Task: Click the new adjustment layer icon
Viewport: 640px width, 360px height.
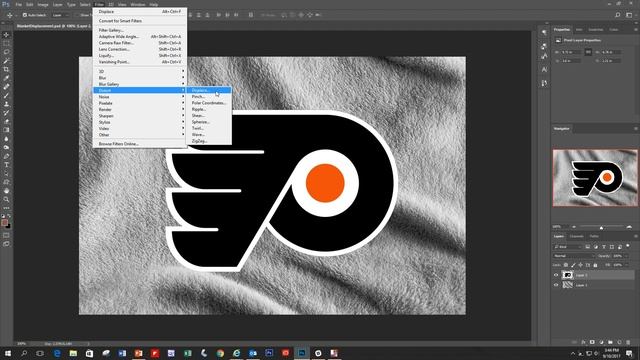Action: 601,342
